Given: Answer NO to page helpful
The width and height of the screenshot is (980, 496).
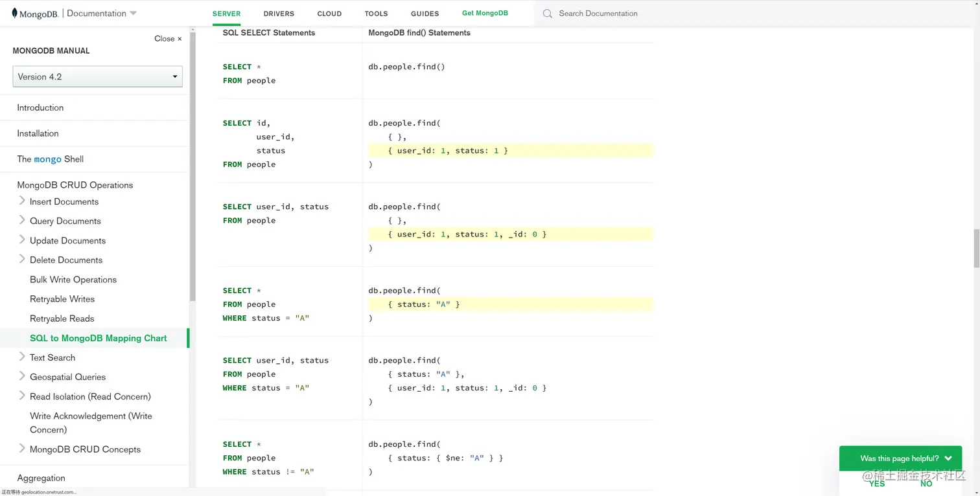Looking at the screenshot, I should pos(926,484).
